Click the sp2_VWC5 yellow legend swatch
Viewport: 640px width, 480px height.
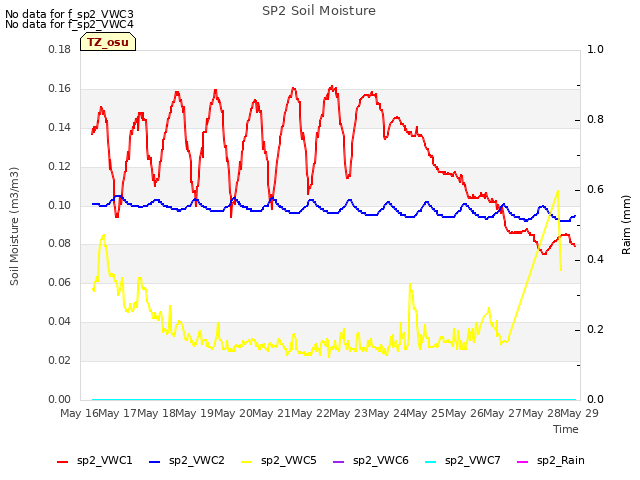[247, 462]
